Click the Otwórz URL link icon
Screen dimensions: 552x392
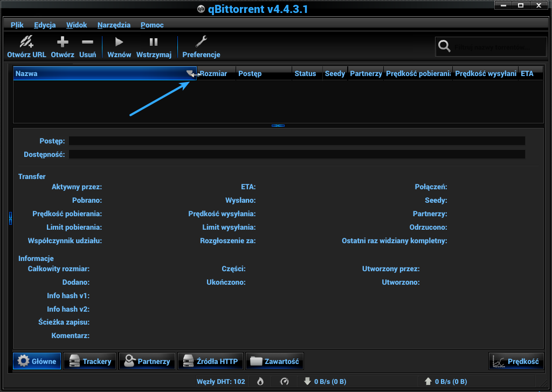(x=26, y=42)
